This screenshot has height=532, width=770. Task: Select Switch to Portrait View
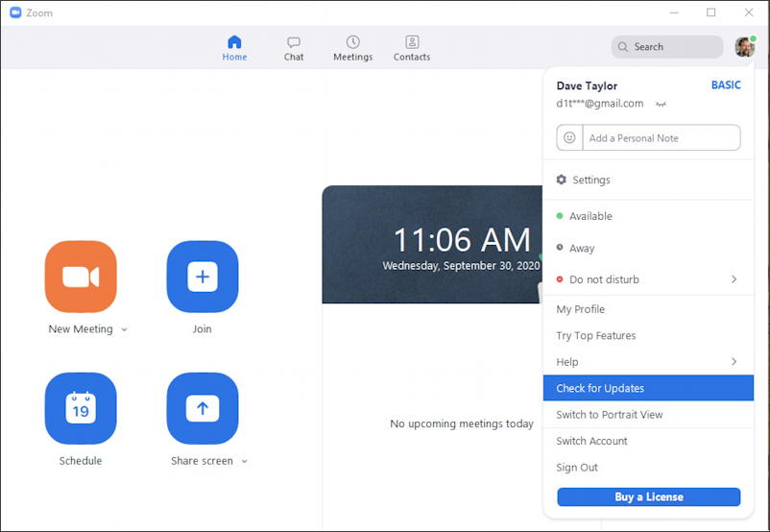648,415
